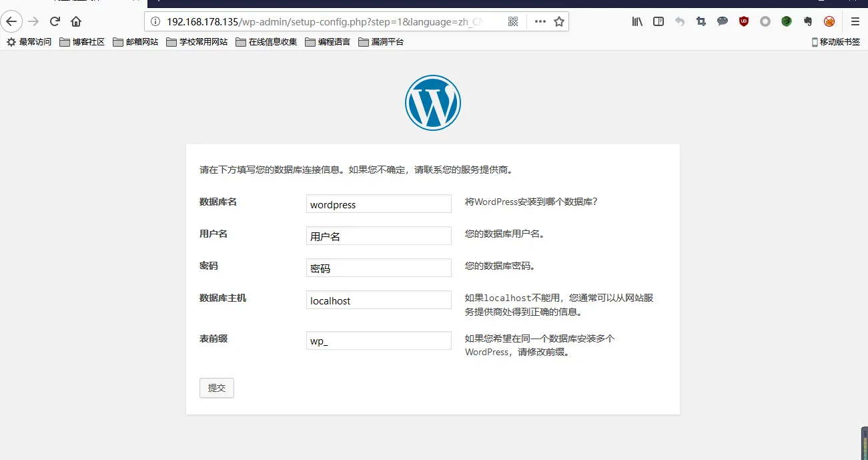This screenshot has height=460, width=868.
Task: Open the Library bookshelf icon
Action: (x=637, y=21)
